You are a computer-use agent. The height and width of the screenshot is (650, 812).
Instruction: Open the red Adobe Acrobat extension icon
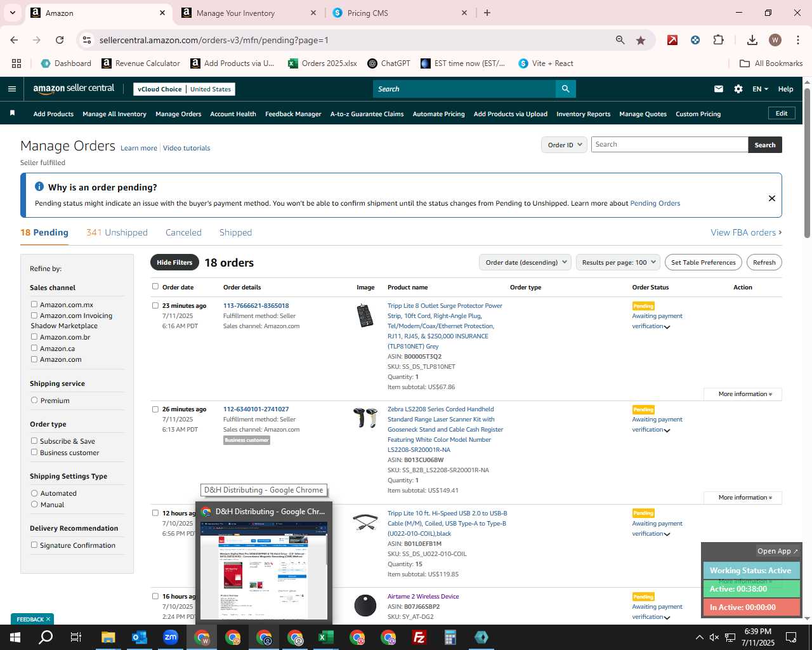point(672,40)
